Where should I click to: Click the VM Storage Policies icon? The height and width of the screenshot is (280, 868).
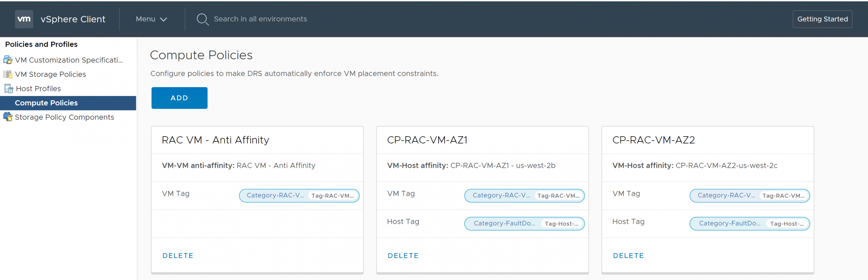(x=8, y=74)
